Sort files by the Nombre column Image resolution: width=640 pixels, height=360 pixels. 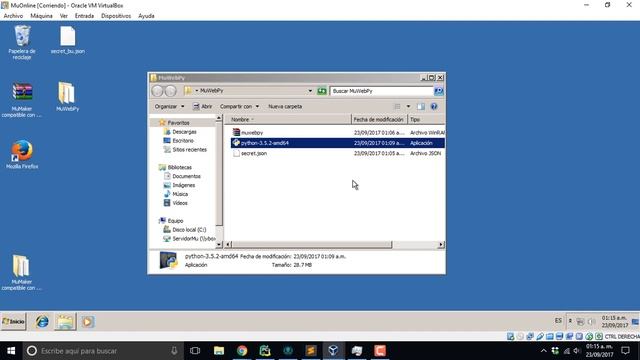pos(288,120)
